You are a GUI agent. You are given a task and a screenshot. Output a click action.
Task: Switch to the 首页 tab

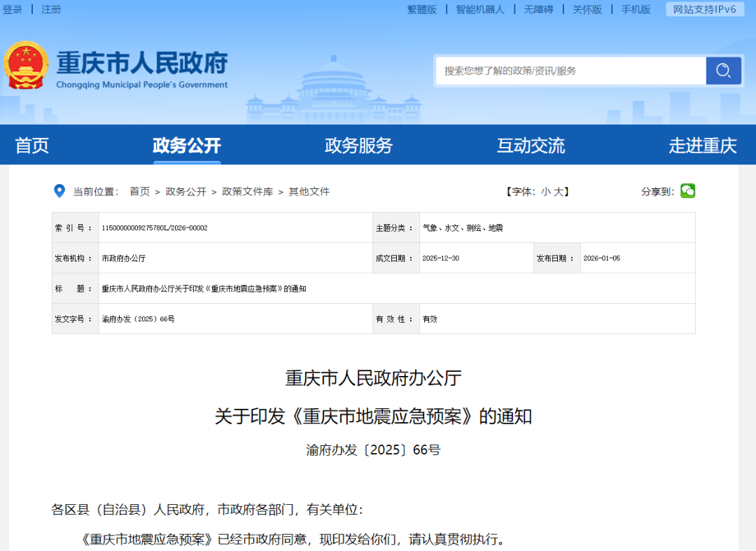(x=31, y=145)
